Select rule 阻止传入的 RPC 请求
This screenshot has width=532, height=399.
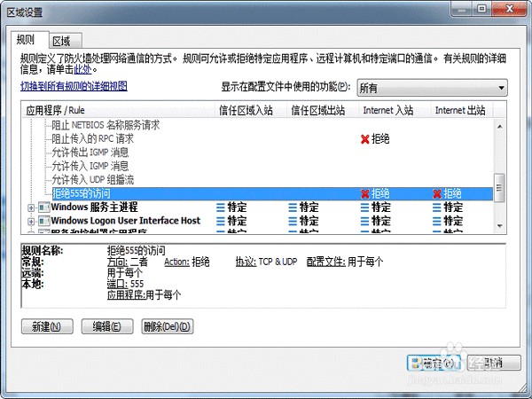pos(92,139)
